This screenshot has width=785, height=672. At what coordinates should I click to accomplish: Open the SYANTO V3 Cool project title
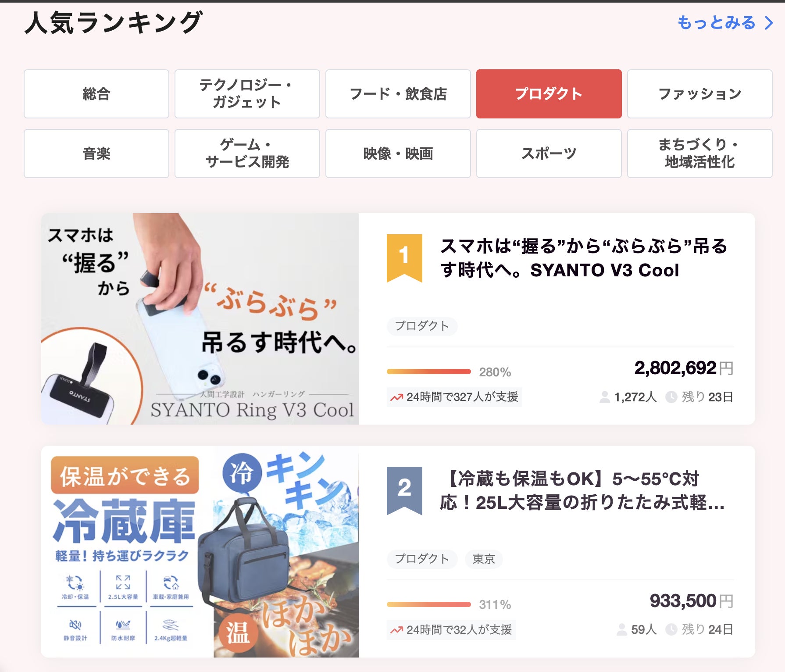pos(583,258)
